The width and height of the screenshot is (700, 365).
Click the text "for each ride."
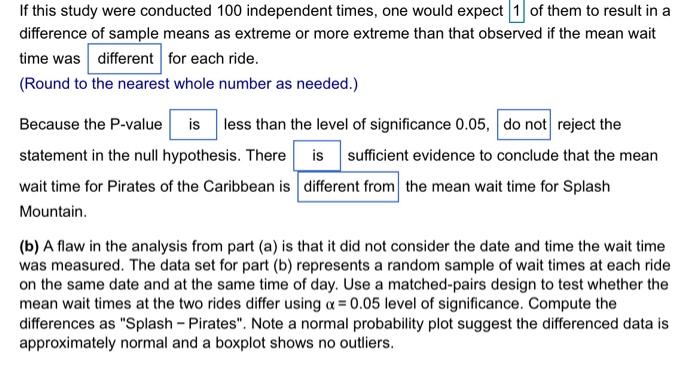pyautogui.click(x=213, y=58)
